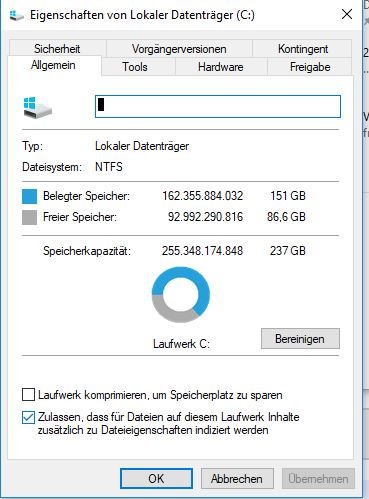The height and width of the screenshot is (499, 369).
Task: Click the drive icon beside name field
Action: coord(37,107)
